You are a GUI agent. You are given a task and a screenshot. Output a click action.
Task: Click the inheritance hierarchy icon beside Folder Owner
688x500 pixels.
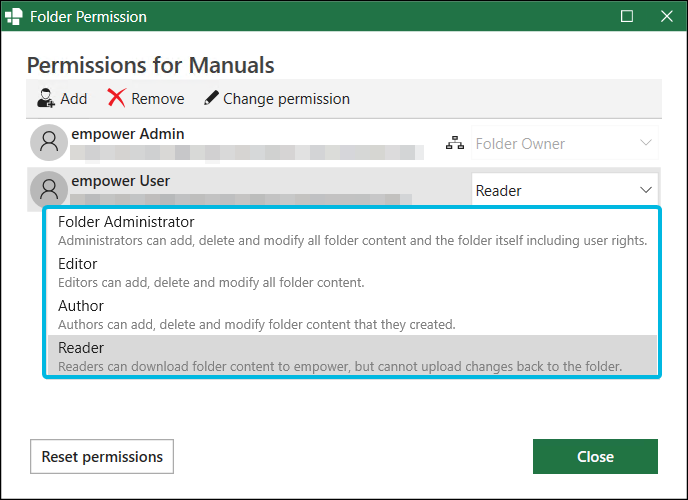coord(455,143)
